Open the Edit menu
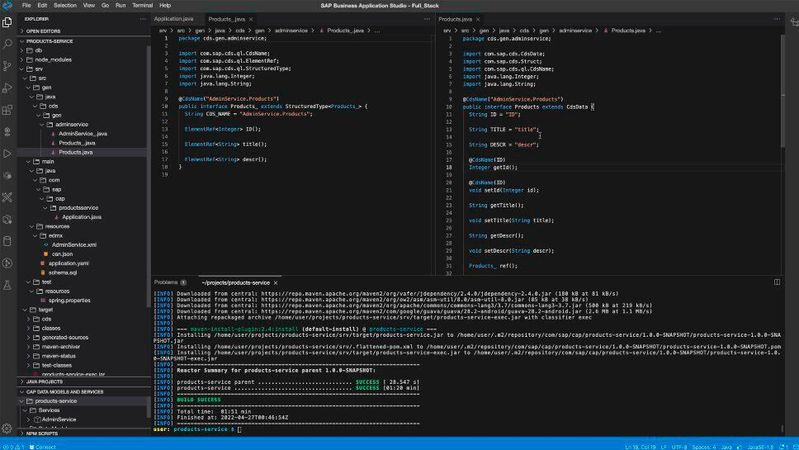Screen dimensions: 799x450 (42, 5)
